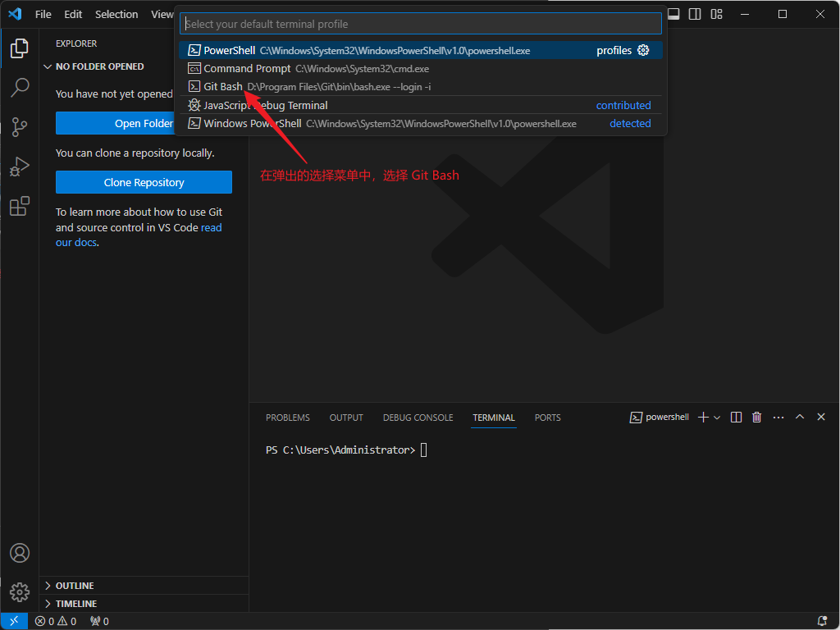Configure PowerShell profile gear icon

[643, 50]
